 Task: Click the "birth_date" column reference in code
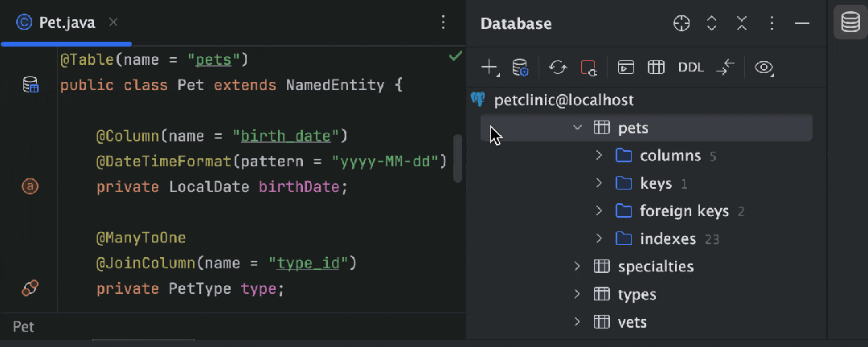point(285,136)
